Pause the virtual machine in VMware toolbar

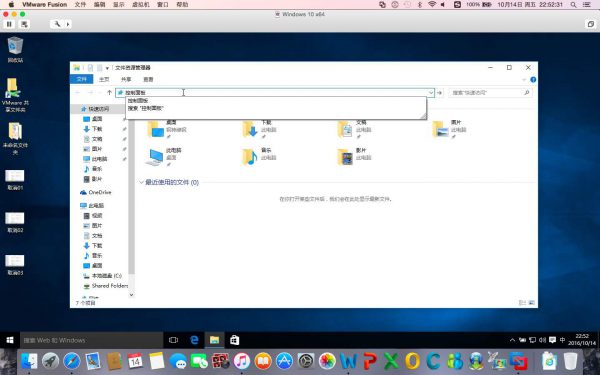click(x=9, y=24)
